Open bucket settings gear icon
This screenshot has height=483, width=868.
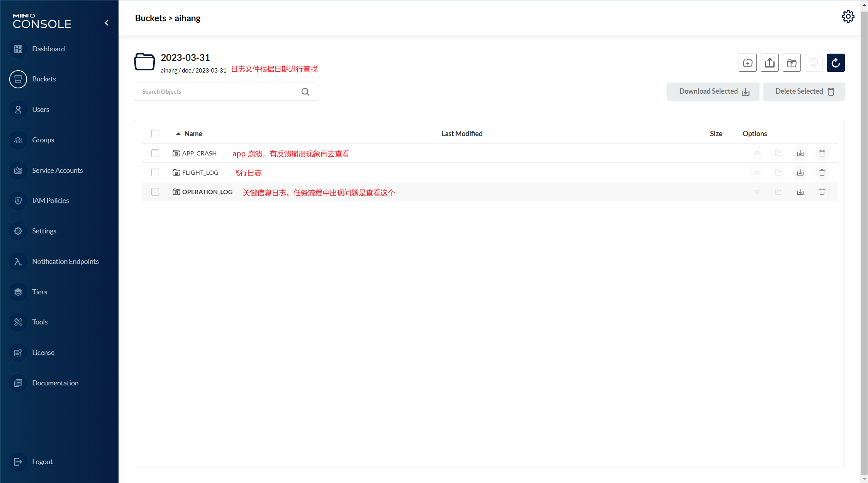click(x=848, y=17)
